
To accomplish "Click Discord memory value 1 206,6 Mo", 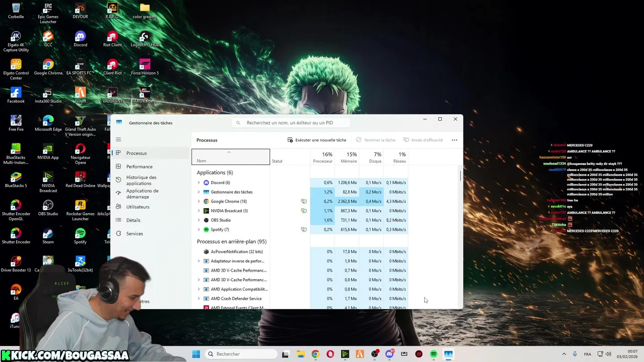I will point(347,183).
